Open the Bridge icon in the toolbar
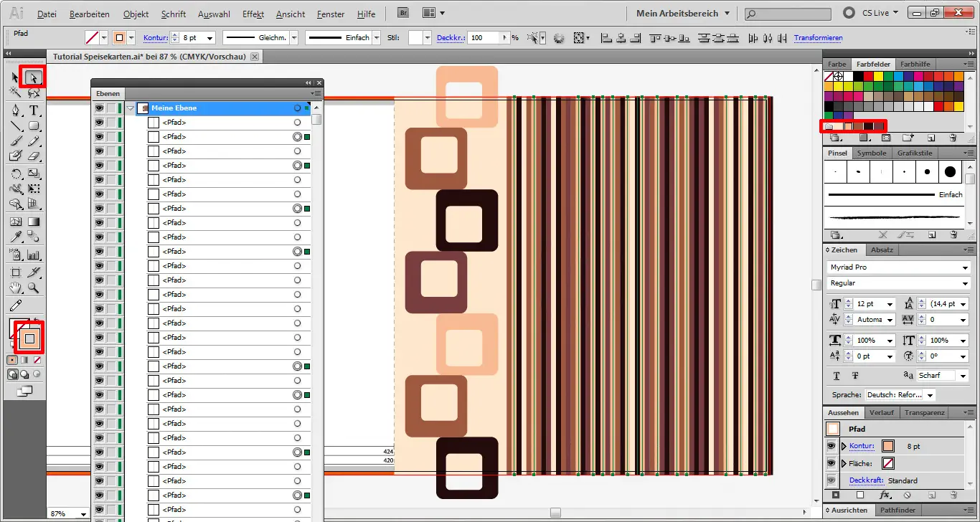980x522 pixels. (x=402, y=12)
